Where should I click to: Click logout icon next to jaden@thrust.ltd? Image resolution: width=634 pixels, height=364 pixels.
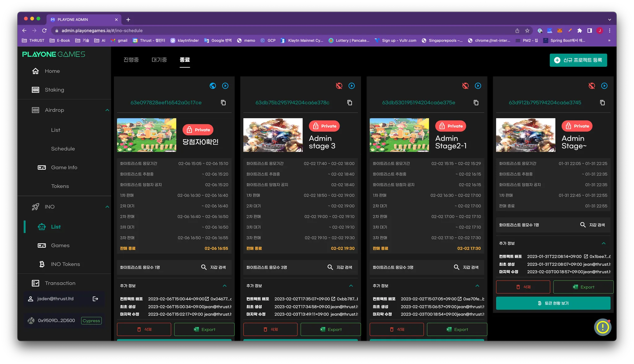[x=95, y=299]
